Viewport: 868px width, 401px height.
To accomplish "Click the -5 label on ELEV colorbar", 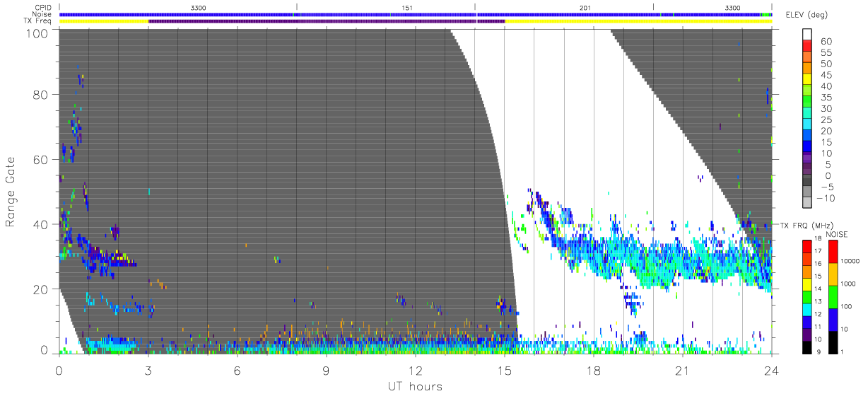I will pyautogui.click(x=827, y=187).
